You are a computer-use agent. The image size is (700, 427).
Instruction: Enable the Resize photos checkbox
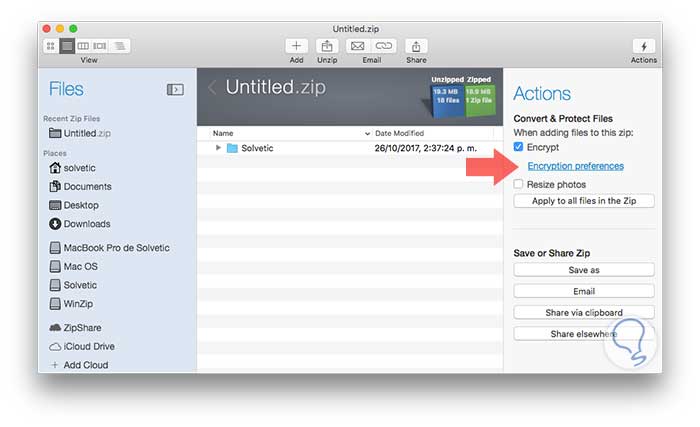(518, 184)
